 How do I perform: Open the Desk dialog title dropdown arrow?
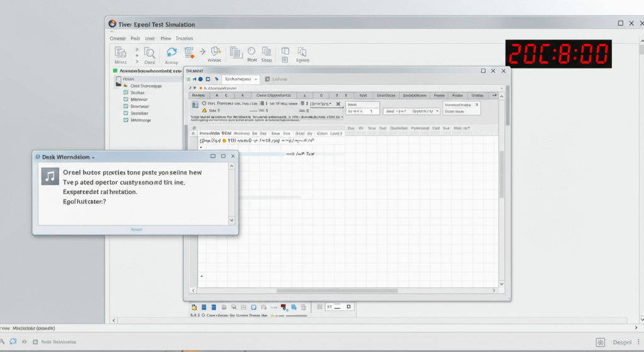(x=93, y=156)
